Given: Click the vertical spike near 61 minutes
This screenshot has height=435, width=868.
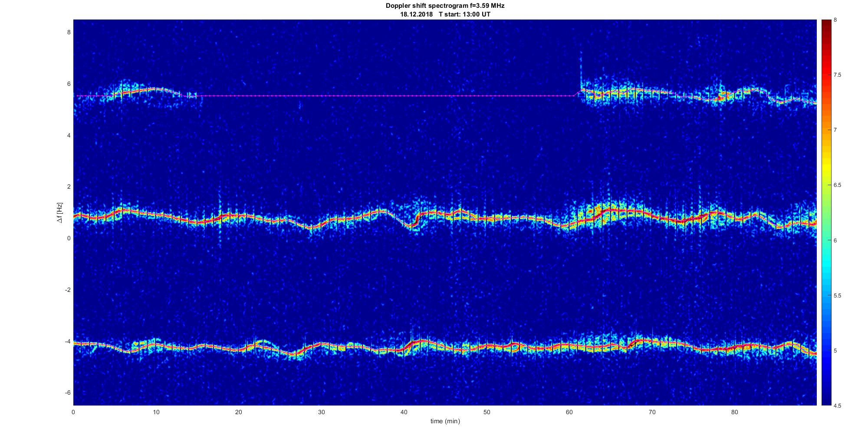Looking at the screenshot, I should point(581,69).
